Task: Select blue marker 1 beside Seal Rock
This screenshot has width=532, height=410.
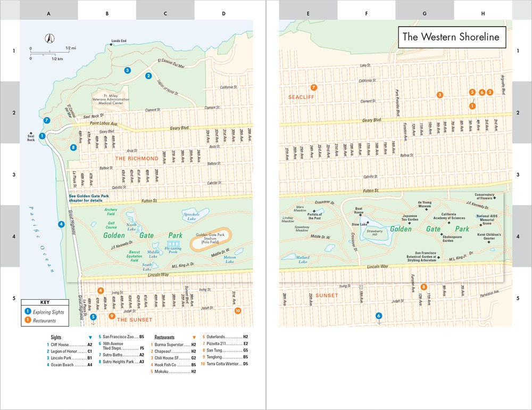Action: point(43,136)
